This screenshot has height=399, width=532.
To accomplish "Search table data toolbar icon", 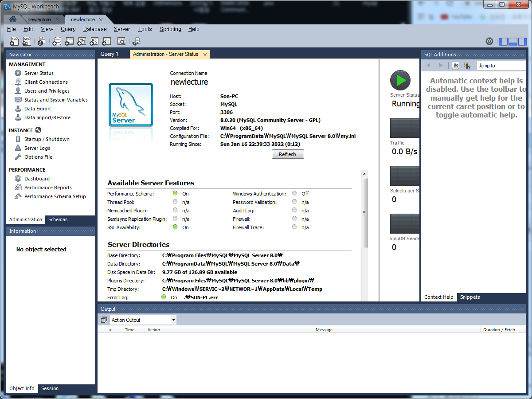I will (x=121, y=41).
